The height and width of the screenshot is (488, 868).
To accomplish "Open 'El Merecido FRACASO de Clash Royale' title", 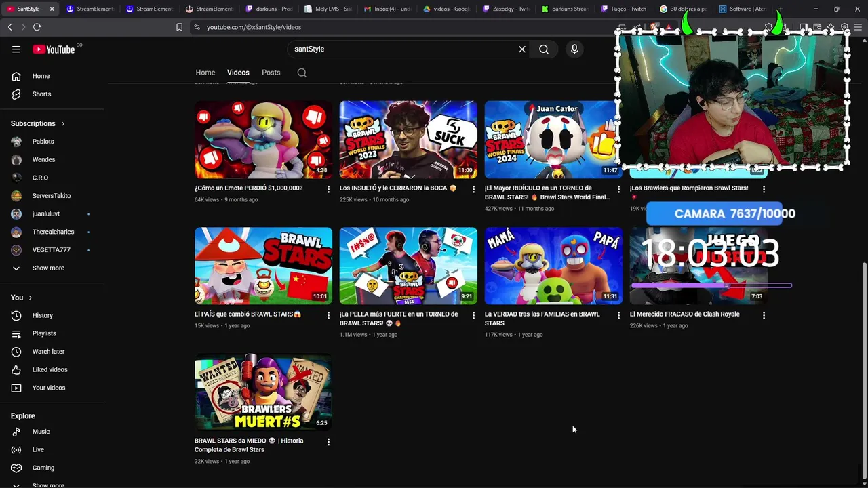I will click(x=684, y=314).
